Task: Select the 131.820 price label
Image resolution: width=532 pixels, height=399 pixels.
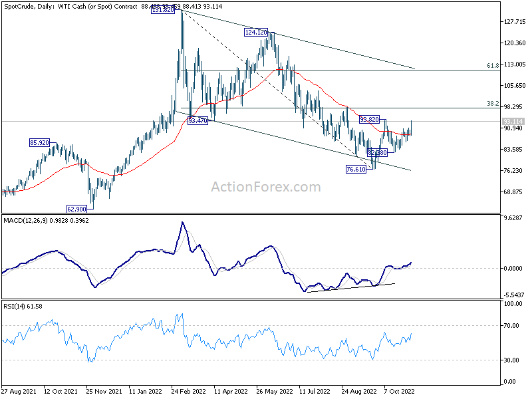Action: [163, 10]
